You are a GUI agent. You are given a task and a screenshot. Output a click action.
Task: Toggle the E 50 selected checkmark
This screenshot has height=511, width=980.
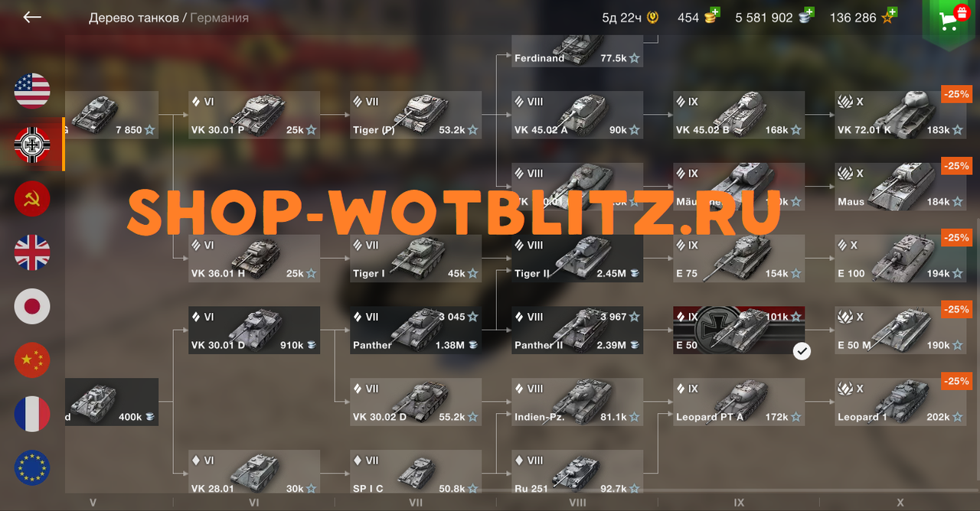(x=802, y=351)
